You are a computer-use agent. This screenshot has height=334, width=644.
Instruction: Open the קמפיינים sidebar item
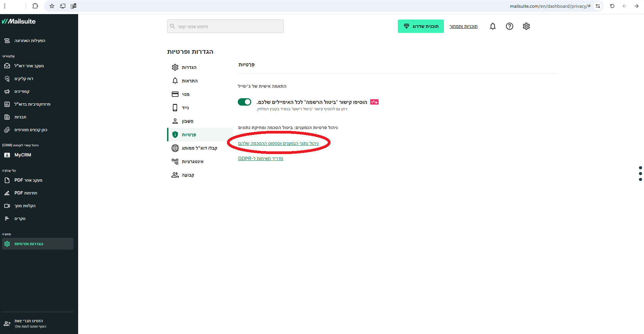(22, 91)
